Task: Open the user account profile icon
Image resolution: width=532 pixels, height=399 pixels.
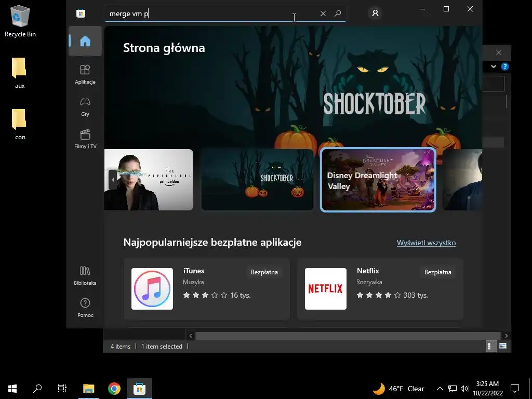Action: coord(375,13)
